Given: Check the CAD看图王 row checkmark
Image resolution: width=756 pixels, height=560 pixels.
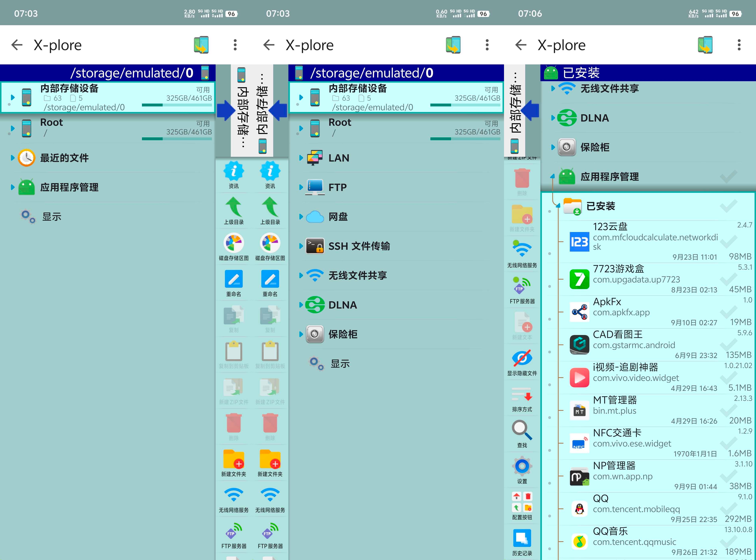Looking at the screenshot, I should tap(729, 345).
